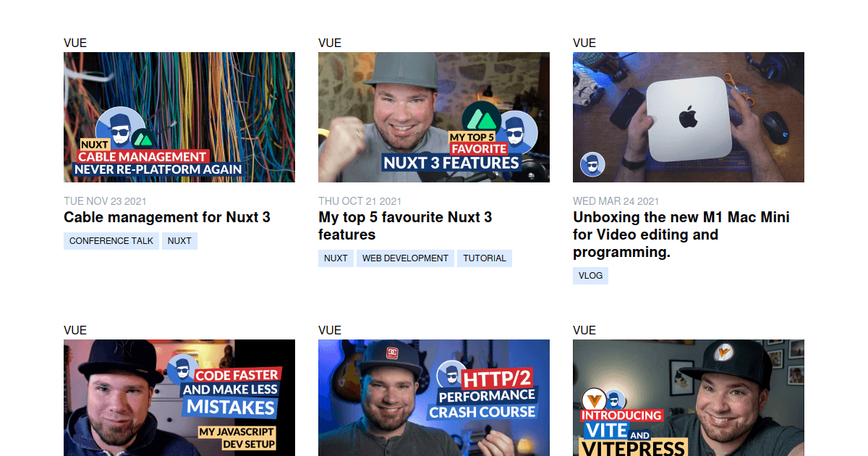Click VUE category above HTTP/2 crash course thumbnail
This screenshot has width=868, height=456.
click(330, 330)
